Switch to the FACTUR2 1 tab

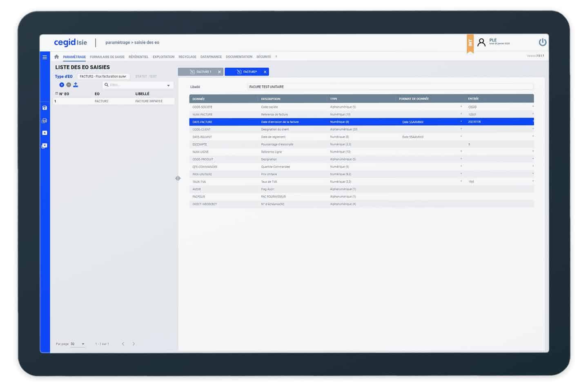point(201,72)
